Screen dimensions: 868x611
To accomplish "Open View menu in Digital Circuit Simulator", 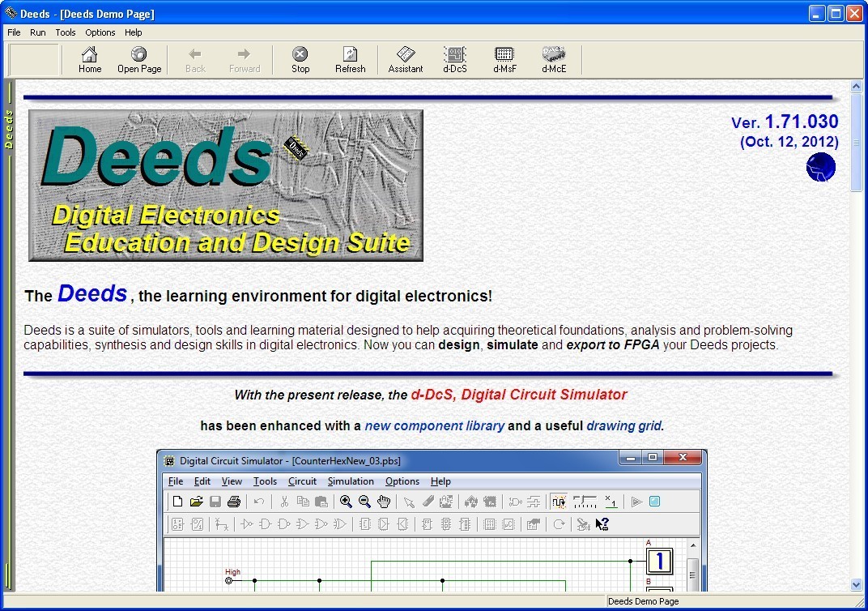I will point(232,481).
